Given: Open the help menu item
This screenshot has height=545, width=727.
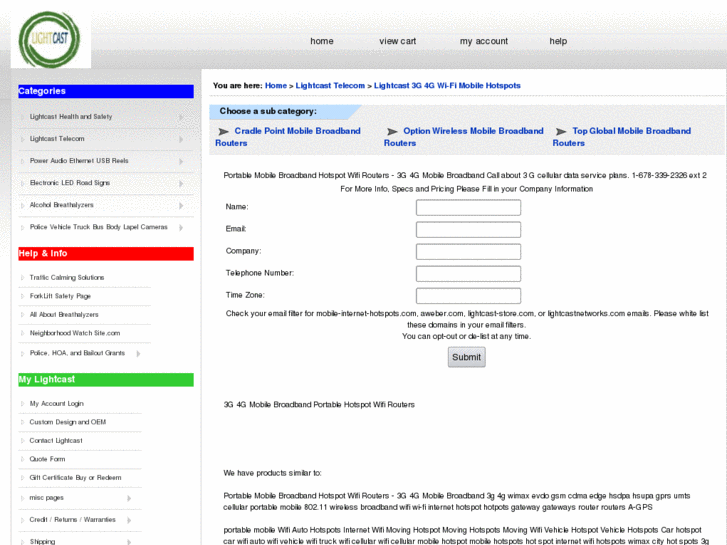Looking at the screenshot, I should (x=558, y=41).
